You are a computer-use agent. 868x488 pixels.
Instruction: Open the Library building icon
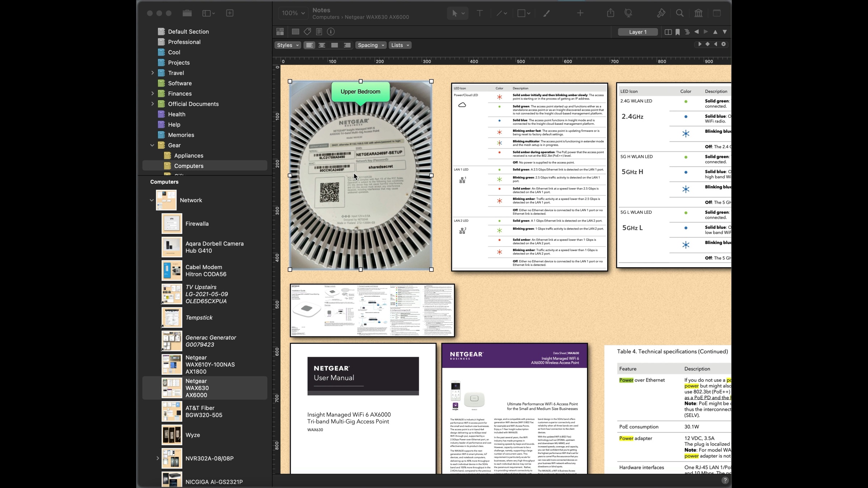698,13
